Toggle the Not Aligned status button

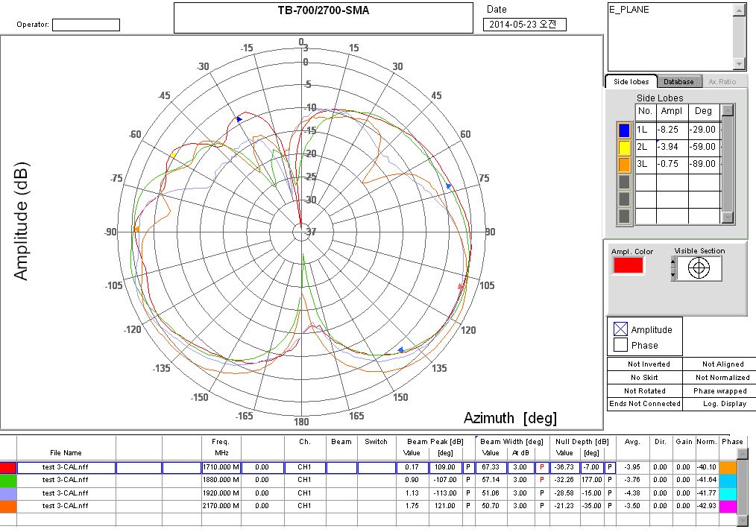[x=719, y=364]
